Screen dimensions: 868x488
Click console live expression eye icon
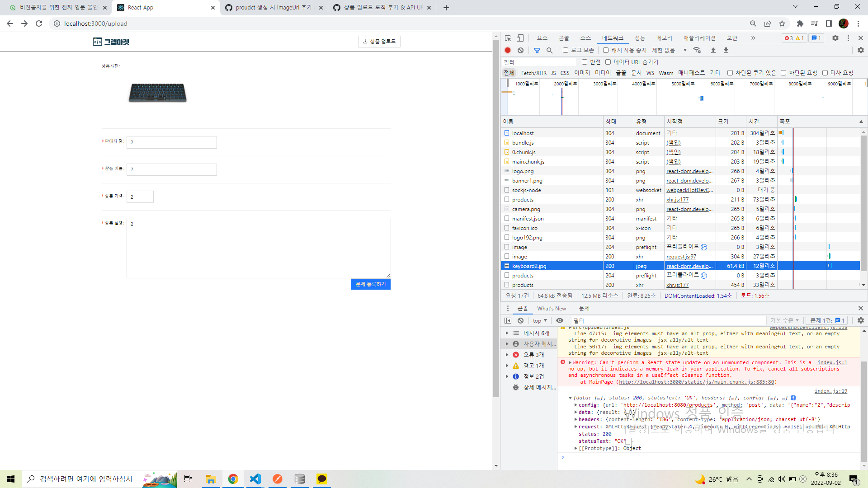(559, 320)
